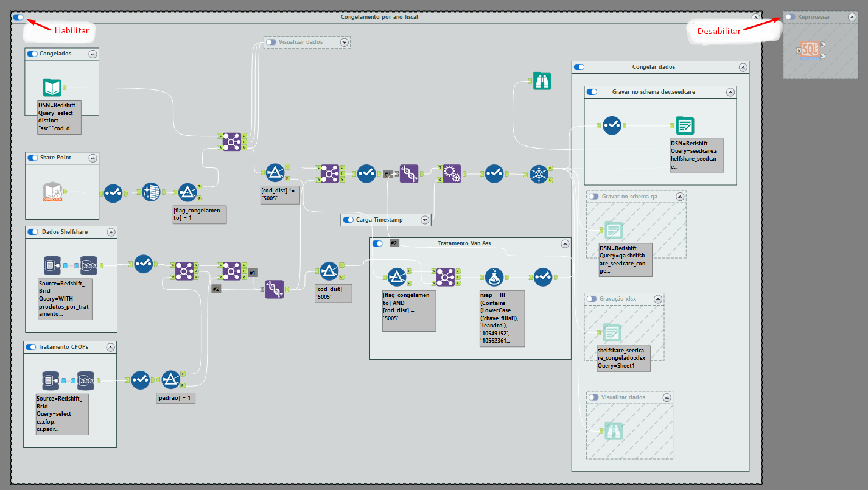This screenshot has height=490, width=868.
Task: Select the Input Data tool in Congelados container
Action: pos(52,88)
